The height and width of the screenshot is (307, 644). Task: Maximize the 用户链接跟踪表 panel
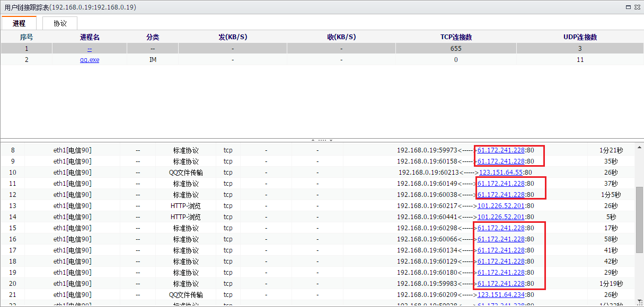(628, 7)
